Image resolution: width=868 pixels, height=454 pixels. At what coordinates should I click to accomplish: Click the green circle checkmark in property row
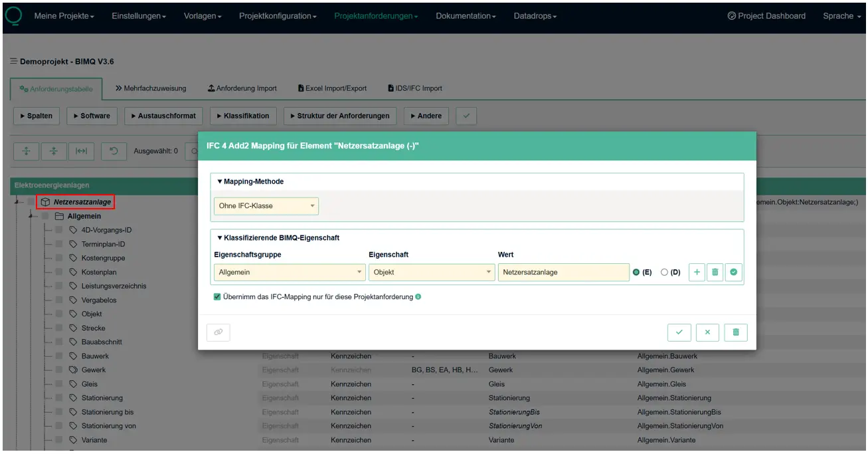[x=733, y=273]
